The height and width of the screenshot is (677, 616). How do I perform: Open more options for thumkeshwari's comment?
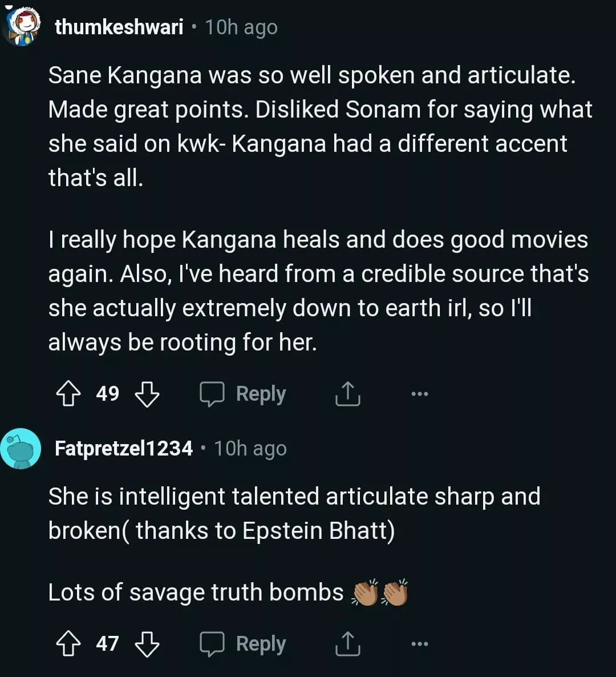click(x=419, y=394)
